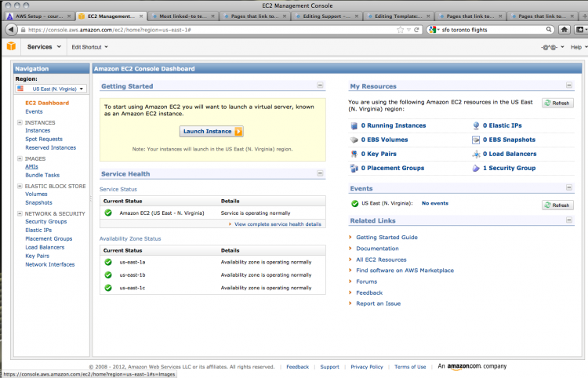Viewport: 588px width, 378px height.
Task: Select EC2 Dashboard in navigation
Action: (x=47, y=103)
